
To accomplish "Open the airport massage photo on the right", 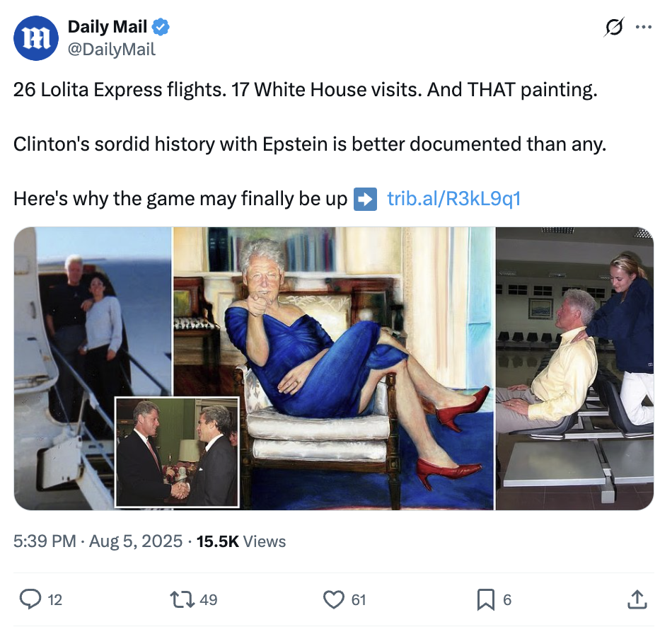I will click(574, 368).
